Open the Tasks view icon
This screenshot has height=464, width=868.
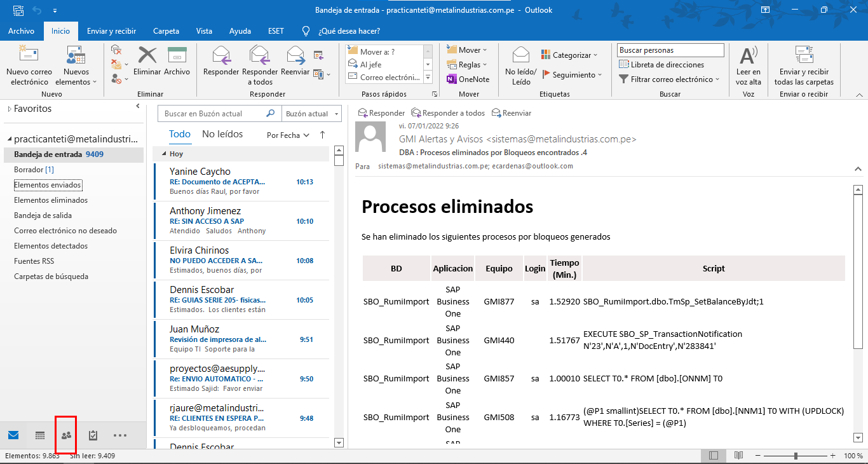(93, 435)
